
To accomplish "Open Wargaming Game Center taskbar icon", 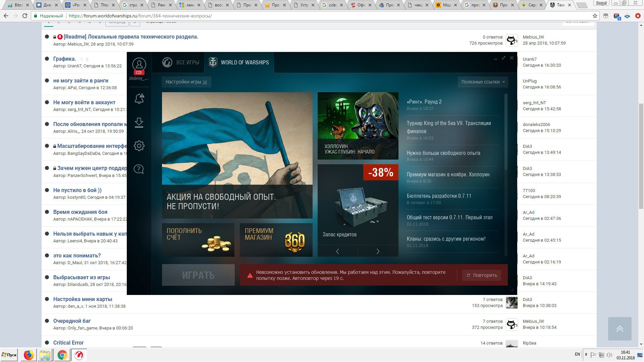I will pyautogui.click(x=79, y=355).
